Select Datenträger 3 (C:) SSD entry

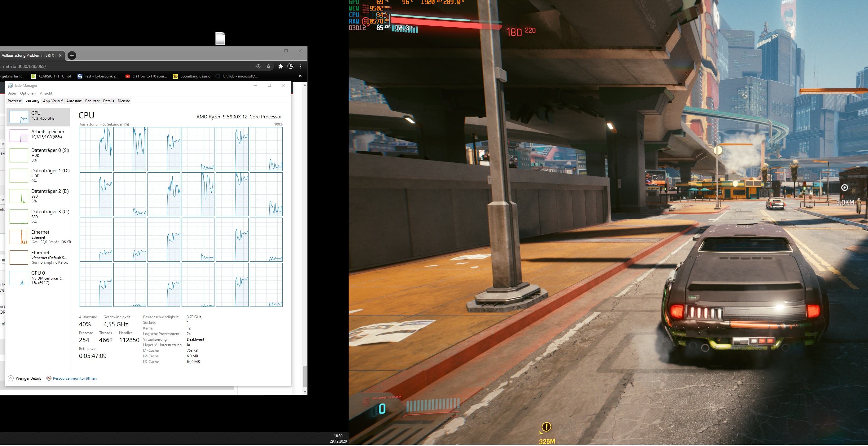38,216
